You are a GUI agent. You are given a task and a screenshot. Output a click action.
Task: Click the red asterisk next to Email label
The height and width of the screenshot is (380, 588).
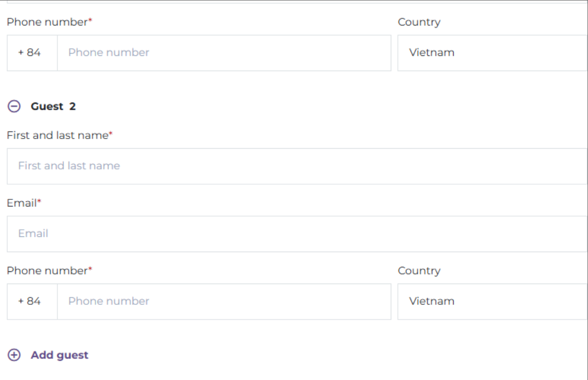(x=40, y=202)
